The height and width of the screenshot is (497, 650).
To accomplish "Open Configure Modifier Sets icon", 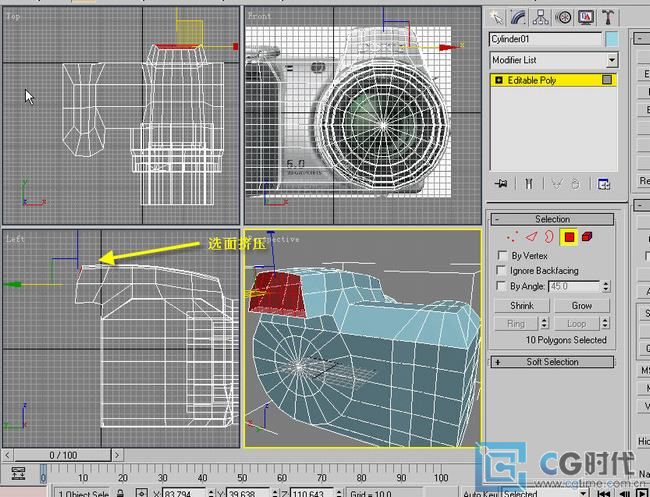I will (x=604, y=184).
